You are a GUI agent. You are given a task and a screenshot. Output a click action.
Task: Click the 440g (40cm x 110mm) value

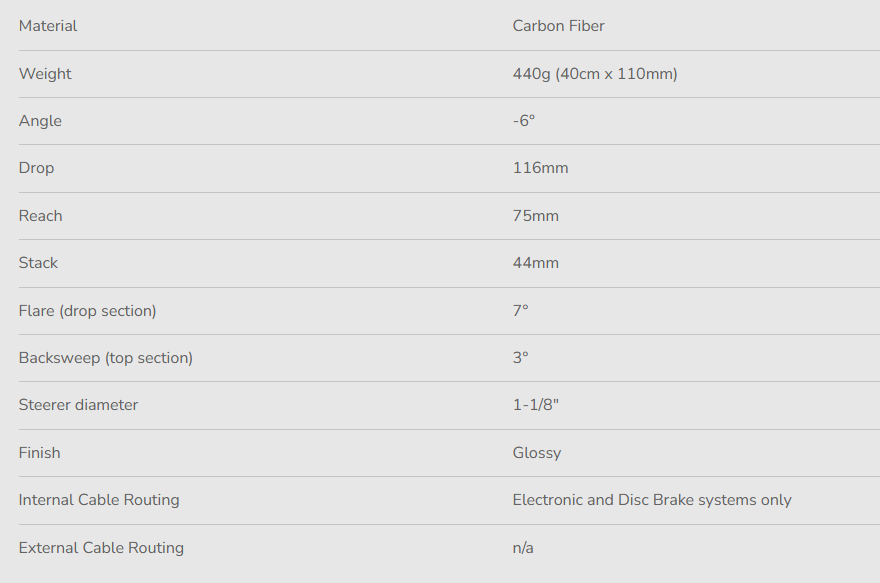594,74
